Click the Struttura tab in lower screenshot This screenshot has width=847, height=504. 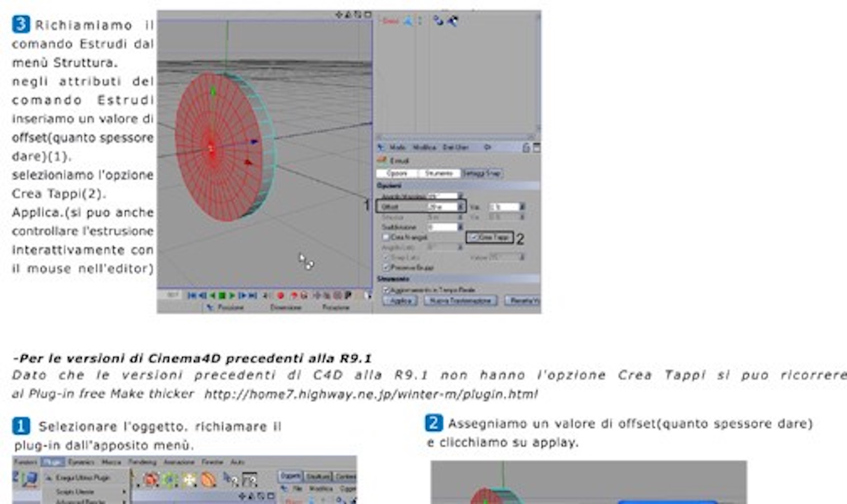pos(318,476)
